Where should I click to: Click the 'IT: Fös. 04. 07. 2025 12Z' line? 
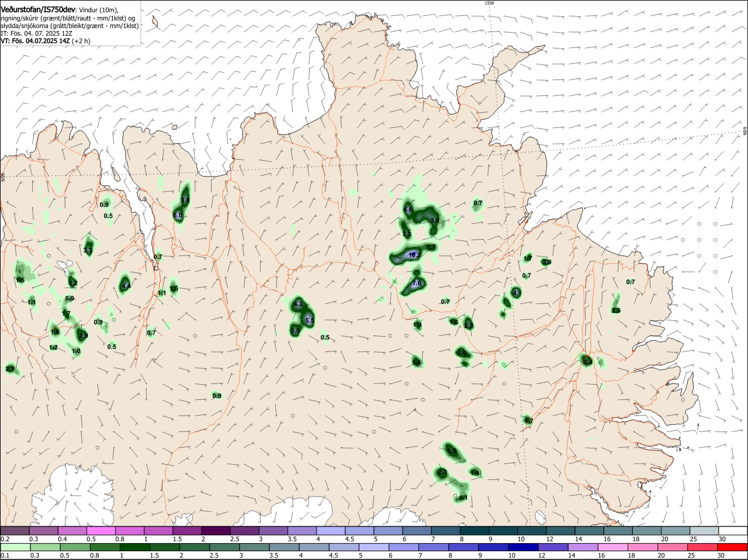[x=36, y=33]
